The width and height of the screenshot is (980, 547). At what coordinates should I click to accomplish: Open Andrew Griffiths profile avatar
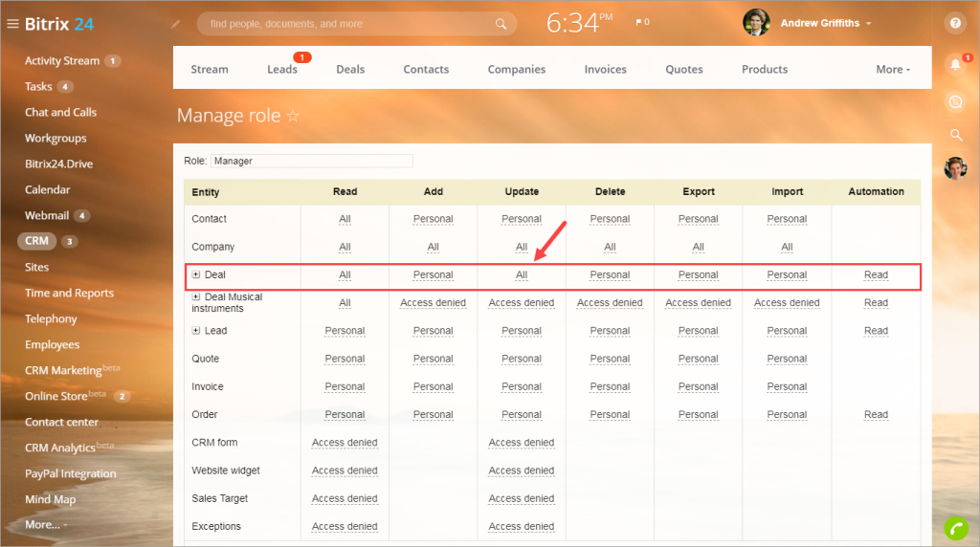click(756, 23)
